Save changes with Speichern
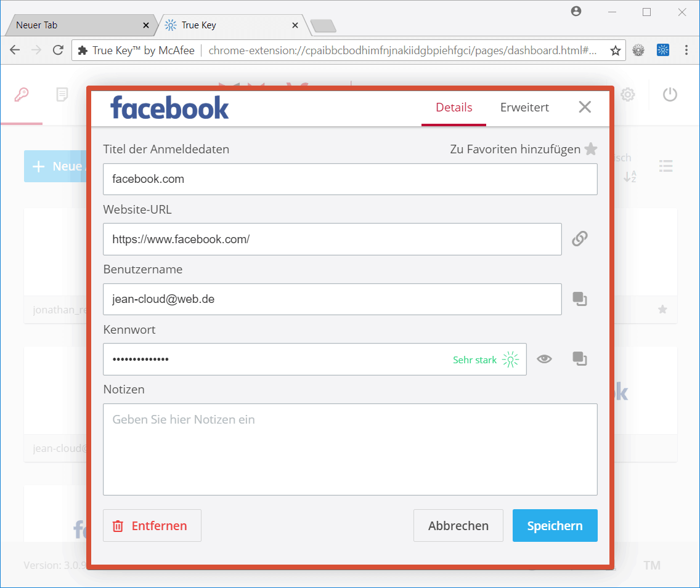This screenshot has width=700, height=588. coord(555,526)
